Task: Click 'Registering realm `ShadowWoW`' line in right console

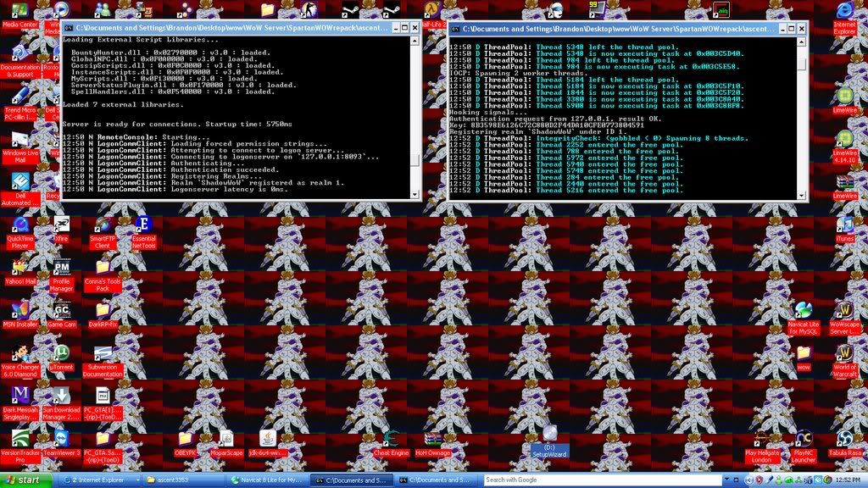Action: (x=538, y=131)
